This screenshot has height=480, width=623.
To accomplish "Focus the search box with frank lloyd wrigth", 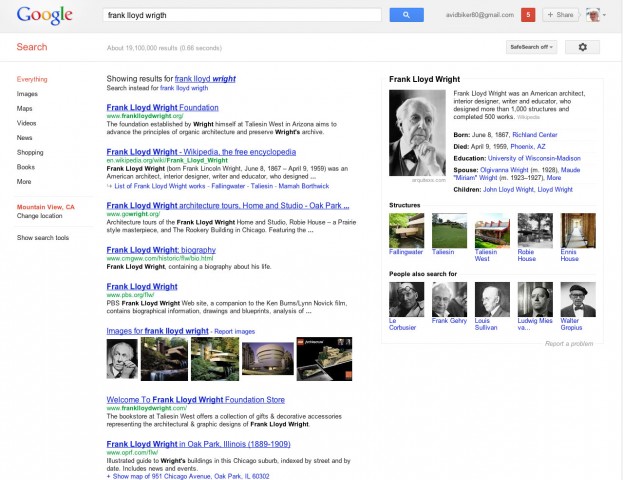I will click(x=242, y=15).
